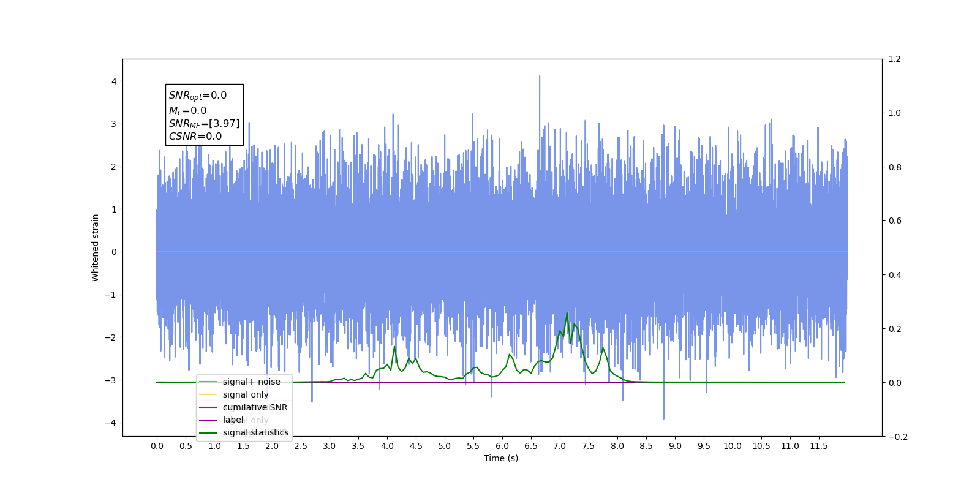
Task: Click the 1.2 tick on right axis
Action: [x=895, y=59]
